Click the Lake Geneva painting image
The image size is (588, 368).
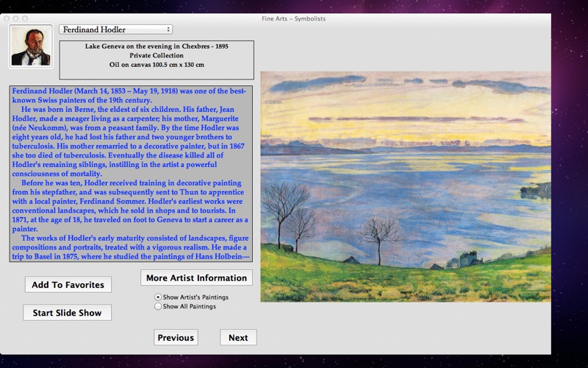[406, 187]
